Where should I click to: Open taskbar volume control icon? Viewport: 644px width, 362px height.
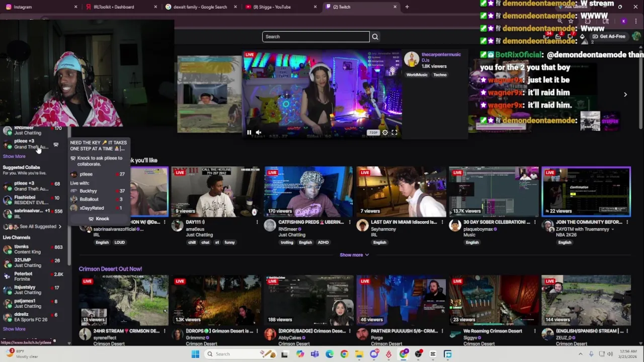pos(610,354)
